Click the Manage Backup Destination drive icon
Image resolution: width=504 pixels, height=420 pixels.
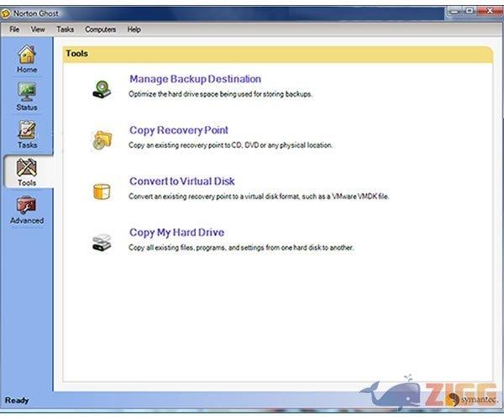[x=101, y=87]
